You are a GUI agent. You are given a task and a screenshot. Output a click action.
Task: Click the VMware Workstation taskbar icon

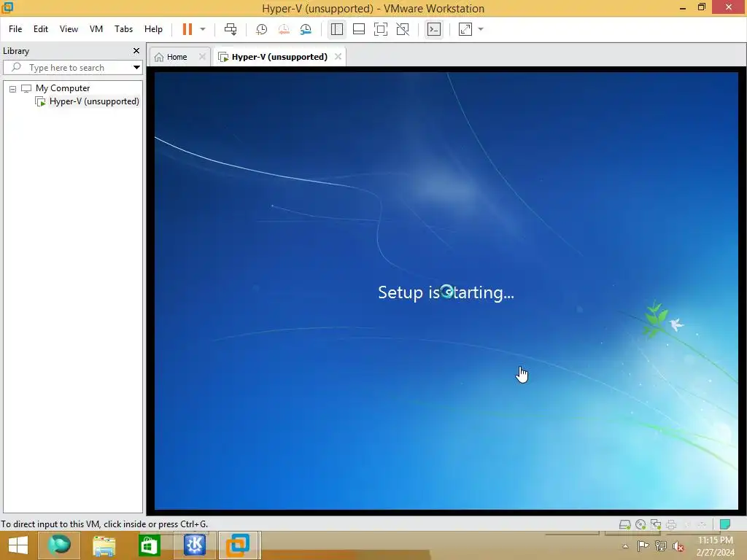tap(239, 545)
